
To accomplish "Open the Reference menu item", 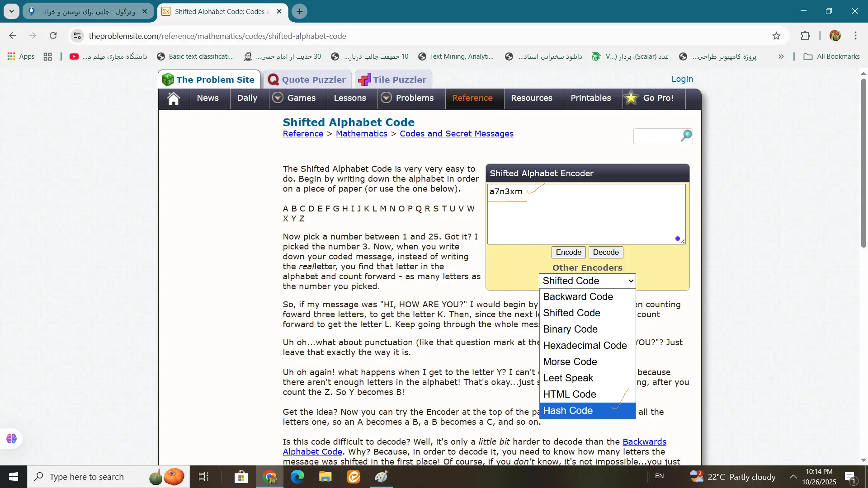I will pyautogui.click(x=472, y=98).
